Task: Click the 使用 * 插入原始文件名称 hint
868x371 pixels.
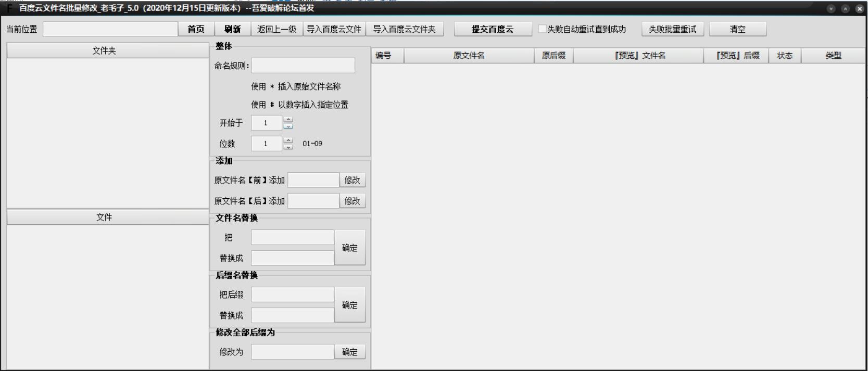Action: (x=296, y=86)
